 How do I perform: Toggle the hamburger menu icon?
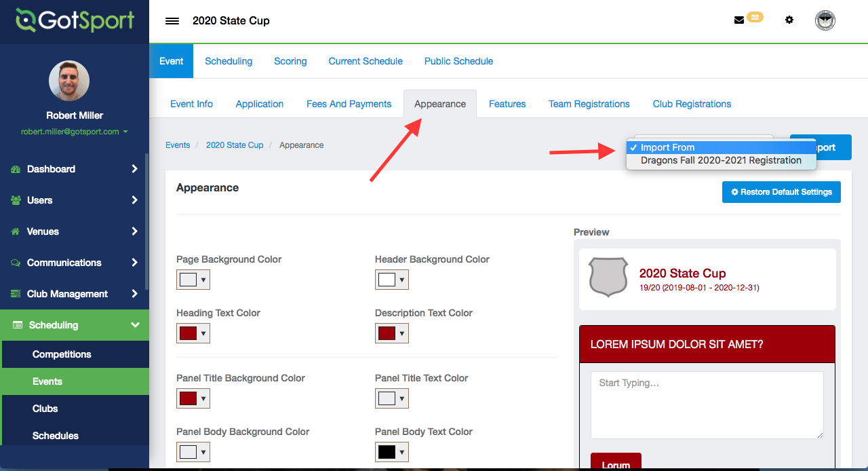click(172, 21)
